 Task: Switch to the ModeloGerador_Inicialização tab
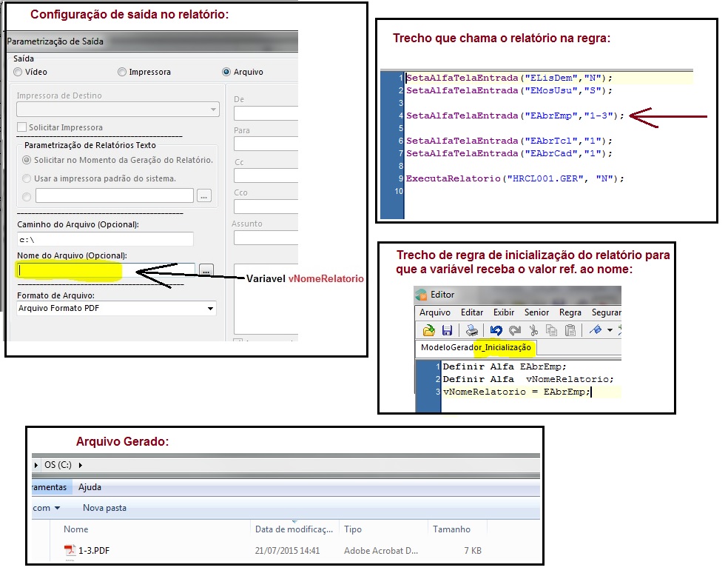coord(476,347)
